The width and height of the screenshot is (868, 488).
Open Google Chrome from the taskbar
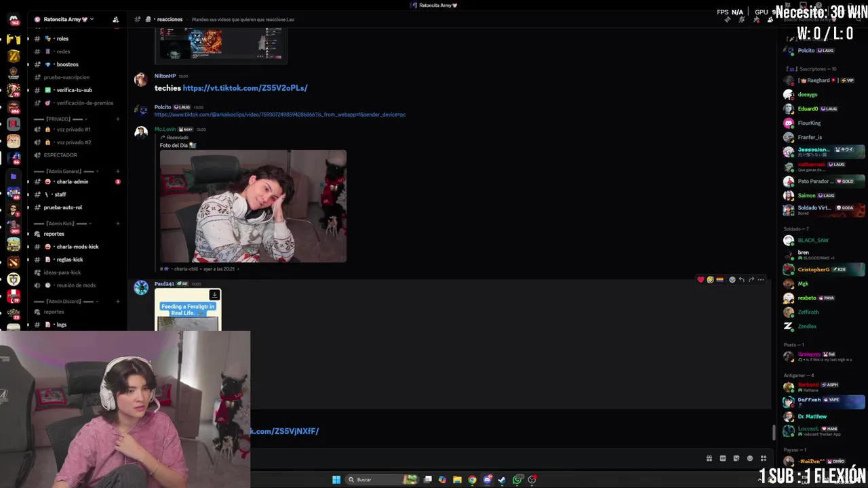coord(472,480)
